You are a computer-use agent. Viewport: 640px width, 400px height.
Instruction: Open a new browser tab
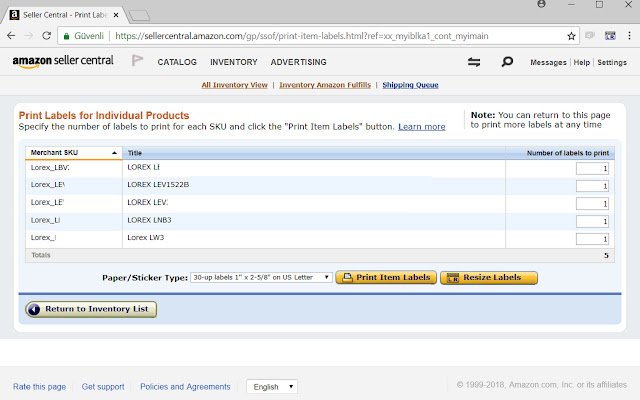[140, 16]
